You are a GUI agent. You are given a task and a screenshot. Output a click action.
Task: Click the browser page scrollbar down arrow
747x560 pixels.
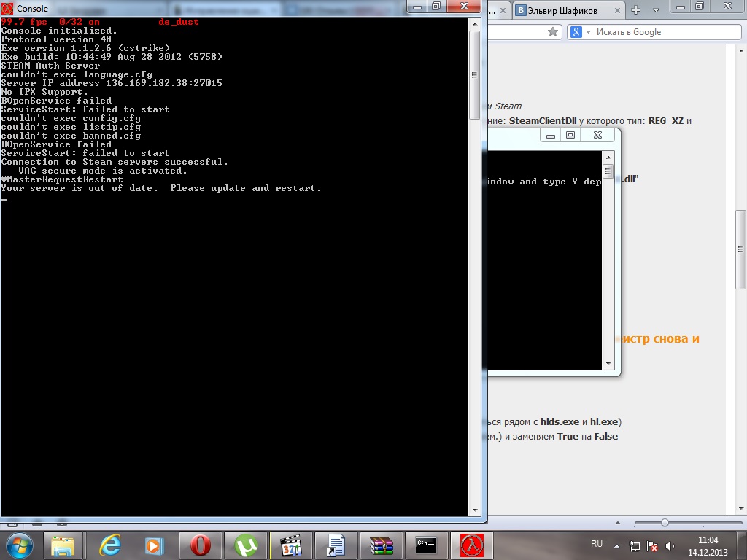741,510
